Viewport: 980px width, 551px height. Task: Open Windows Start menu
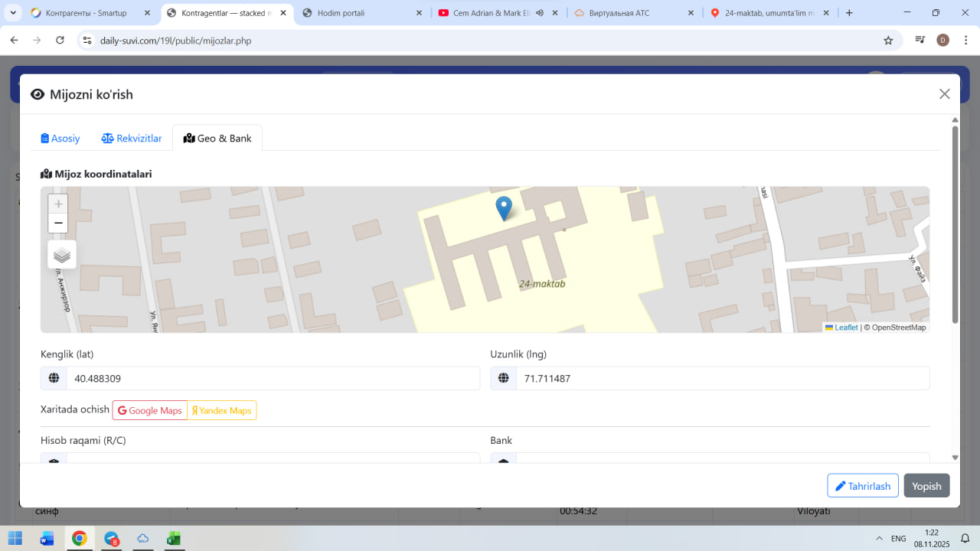coord(15,539)
